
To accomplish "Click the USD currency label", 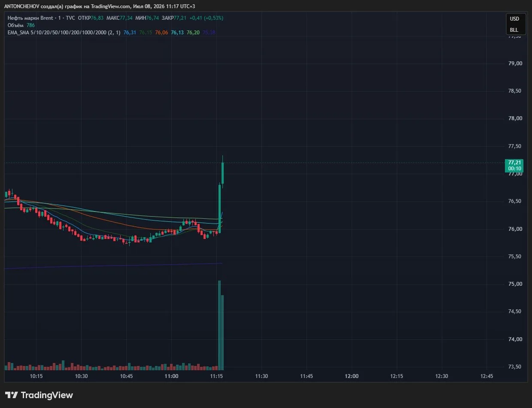I will [x=514, y=18].
